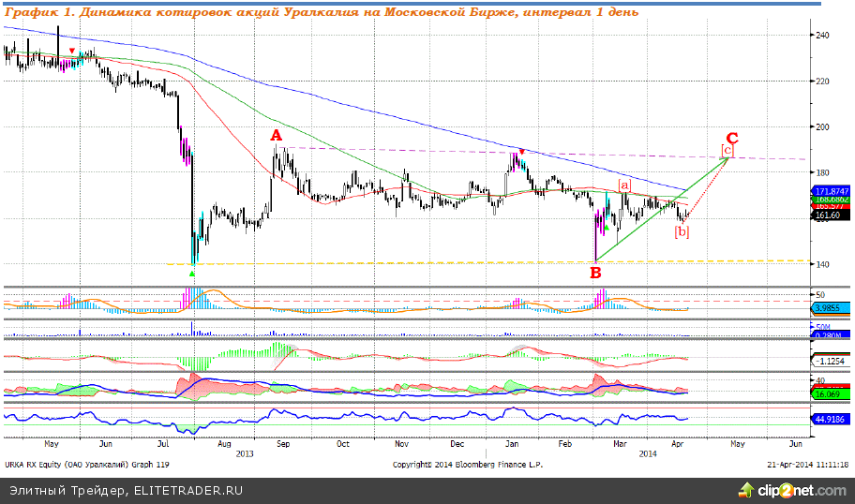Image resolution: width=855 pixels, height=504 pixels.
Task: Click the Sep month on time axis
Action: coord(284,444)
